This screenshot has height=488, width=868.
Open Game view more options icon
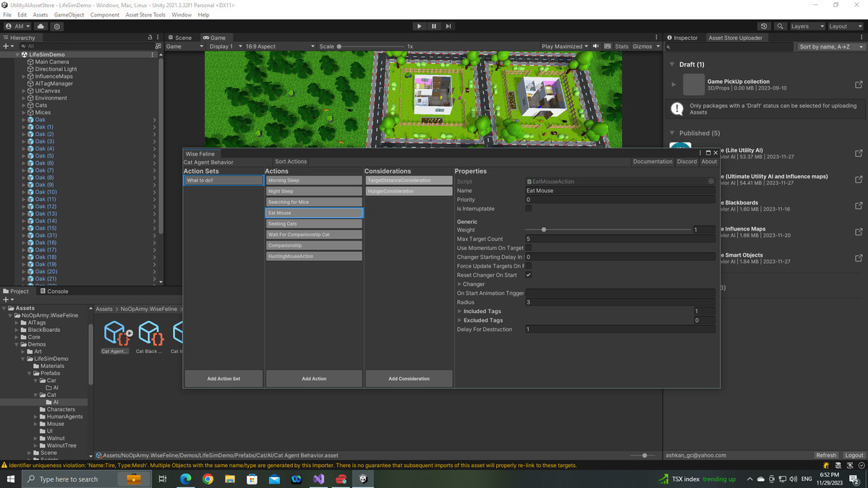657,38
